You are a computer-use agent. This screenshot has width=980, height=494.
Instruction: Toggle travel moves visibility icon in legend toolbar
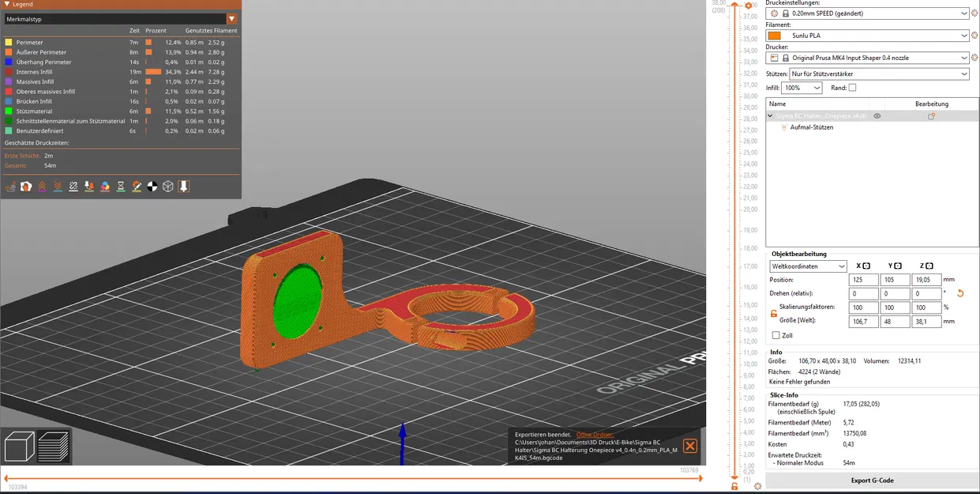(x=10, y=187)
